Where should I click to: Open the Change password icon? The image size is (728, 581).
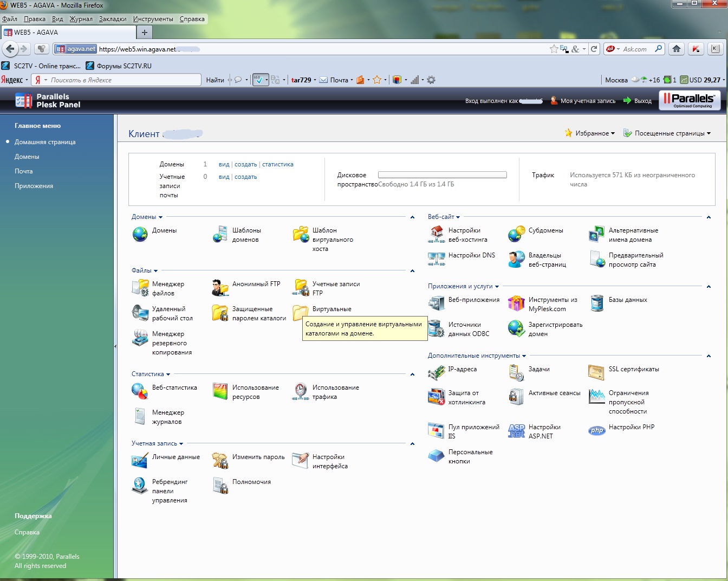[220, 460]
